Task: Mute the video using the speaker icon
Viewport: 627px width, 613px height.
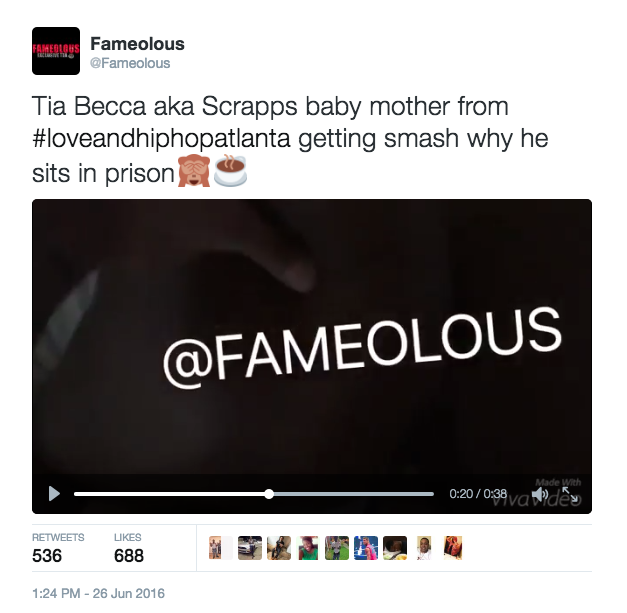Action: (x=542, y=494)
